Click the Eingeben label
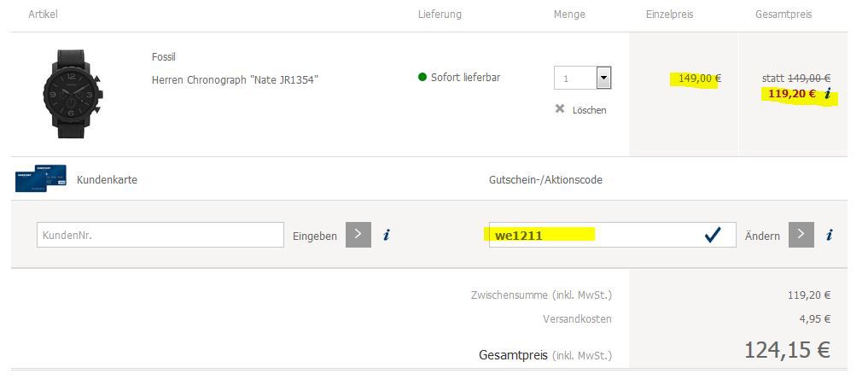This screenshot has height=391, width=868. point(315,236)
